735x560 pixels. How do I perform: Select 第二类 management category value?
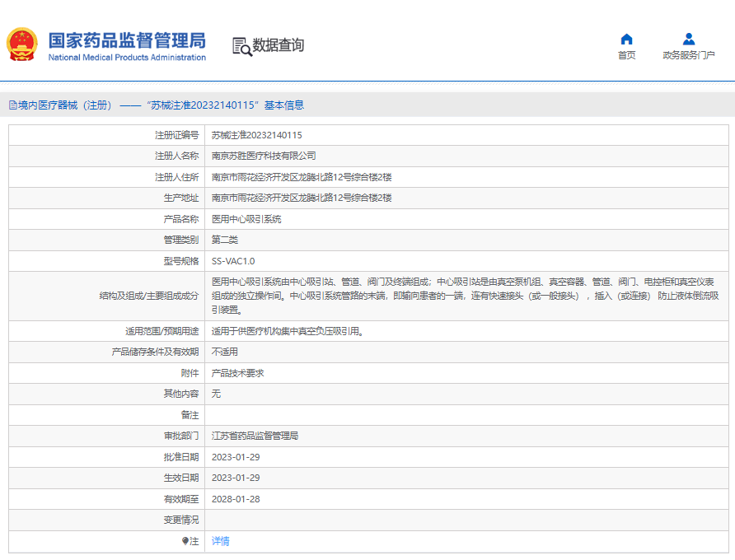(224, 240)
